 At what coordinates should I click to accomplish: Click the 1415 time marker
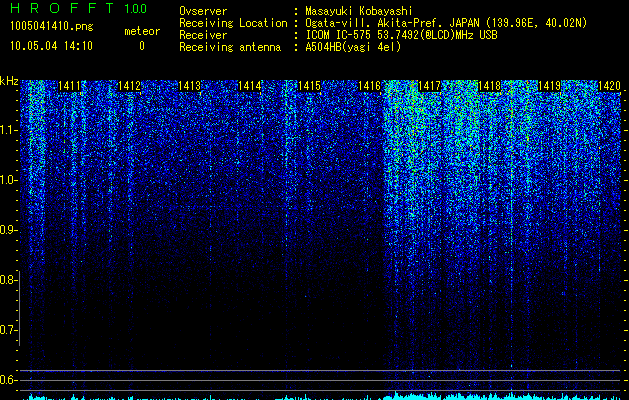tap(309, 86)
